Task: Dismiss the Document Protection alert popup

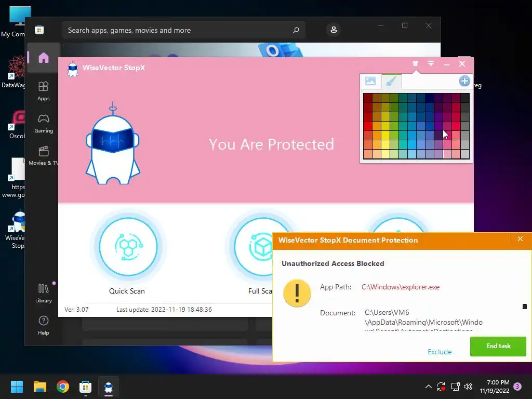Action: tap(520, 239)
